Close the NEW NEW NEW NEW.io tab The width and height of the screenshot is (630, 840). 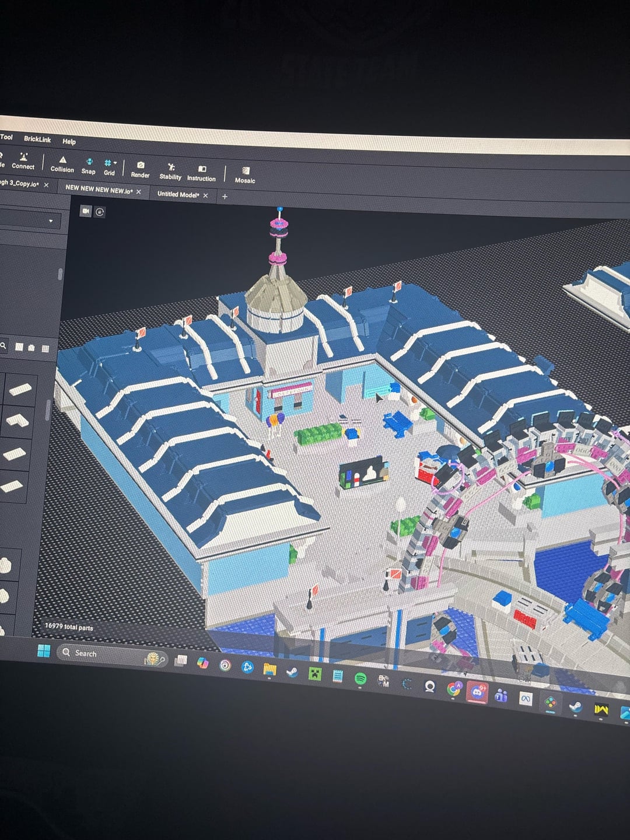139,191
